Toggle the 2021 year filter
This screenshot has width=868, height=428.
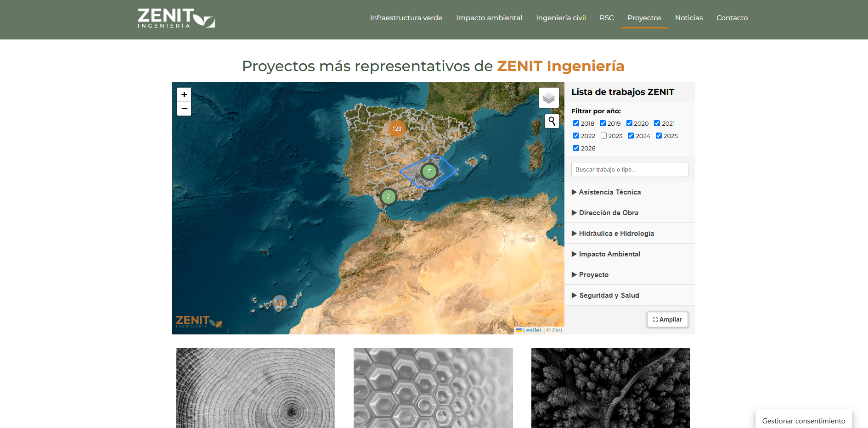pyautogui.click(x=657, y=123)
